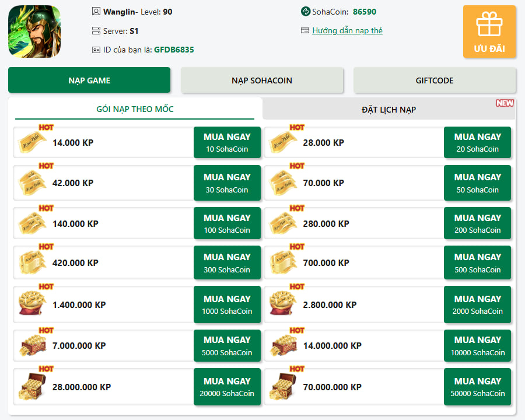Switch to ĐẶT LỊCH NẠP sub-tab
The image size is (525, 420).
[x=388, y=109]
